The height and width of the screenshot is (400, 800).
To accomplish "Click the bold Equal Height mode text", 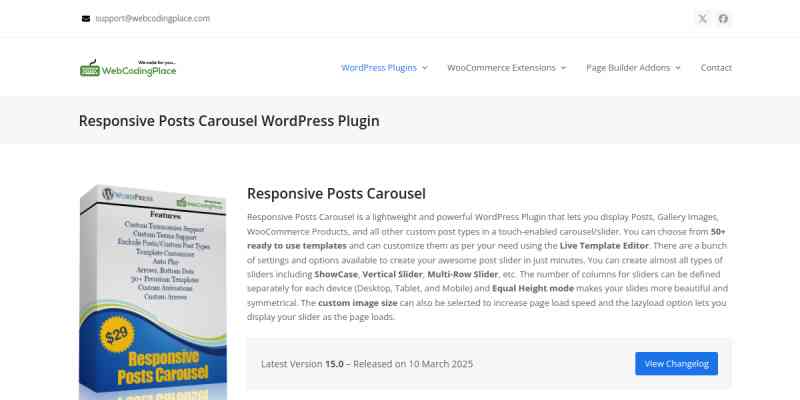I will tap(533, 289).
